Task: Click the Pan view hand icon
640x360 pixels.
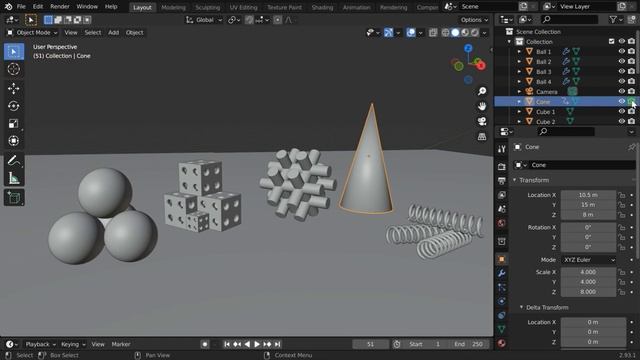Action: (x=482, y=106)
